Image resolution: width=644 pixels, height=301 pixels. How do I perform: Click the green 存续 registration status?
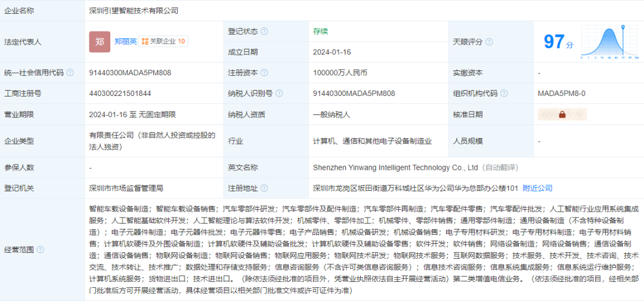(320, 31)
